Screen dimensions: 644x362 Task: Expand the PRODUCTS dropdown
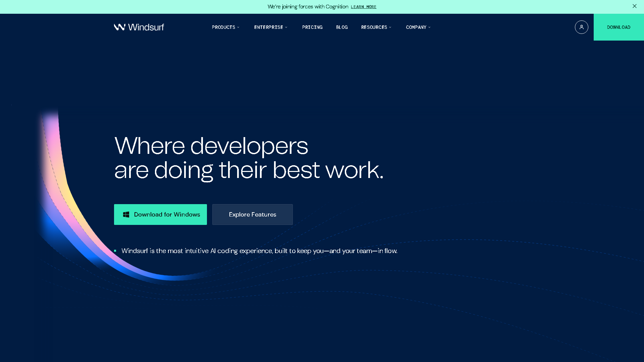(225, 27)
